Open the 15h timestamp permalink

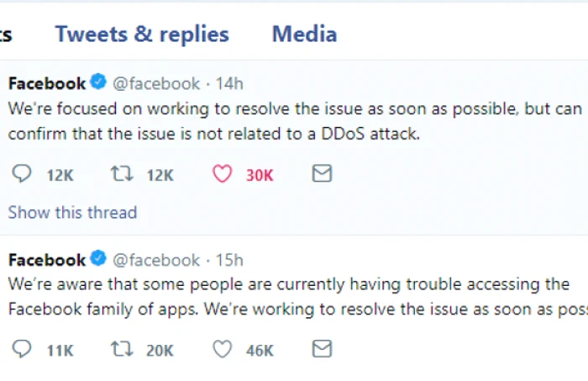click(x=229, y=260)
